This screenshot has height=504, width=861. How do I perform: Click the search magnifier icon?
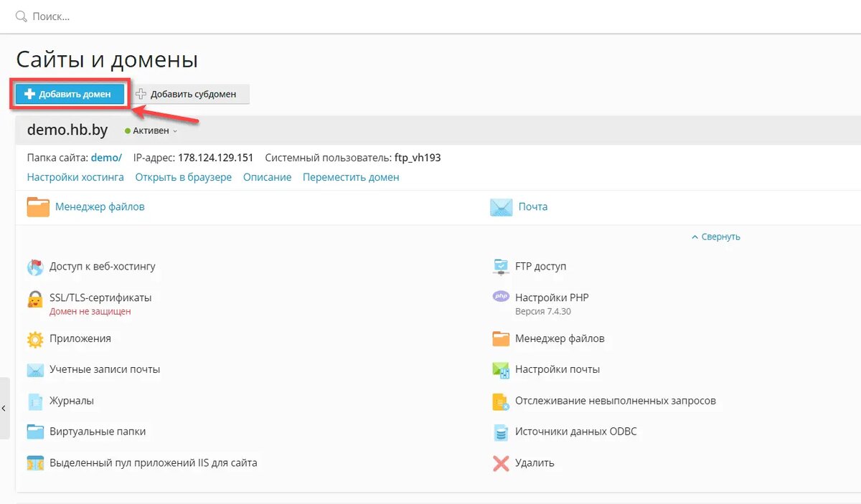(x=21, y=16)
